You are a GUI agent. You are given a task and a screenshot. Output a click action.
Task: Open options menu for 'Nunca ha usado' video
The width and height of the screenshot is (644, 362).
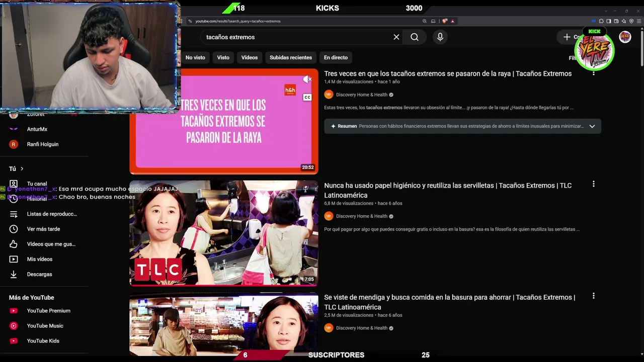tap(594, 185)
